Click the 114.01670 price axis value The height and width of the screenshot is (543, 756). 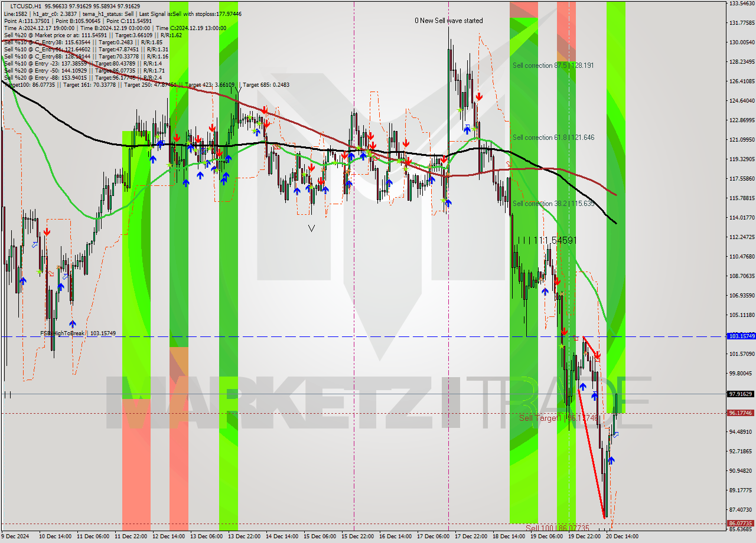click(742, 218)
